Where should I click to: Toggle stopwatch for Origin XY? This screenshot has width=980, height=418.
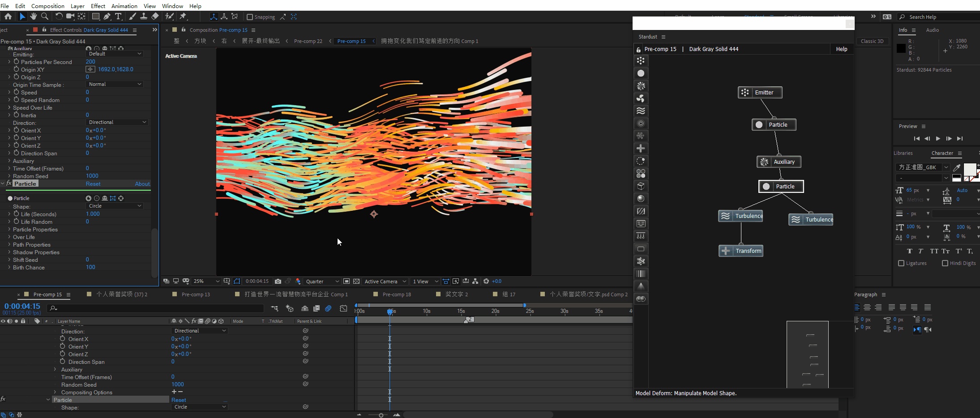click(x=16, y=69)
